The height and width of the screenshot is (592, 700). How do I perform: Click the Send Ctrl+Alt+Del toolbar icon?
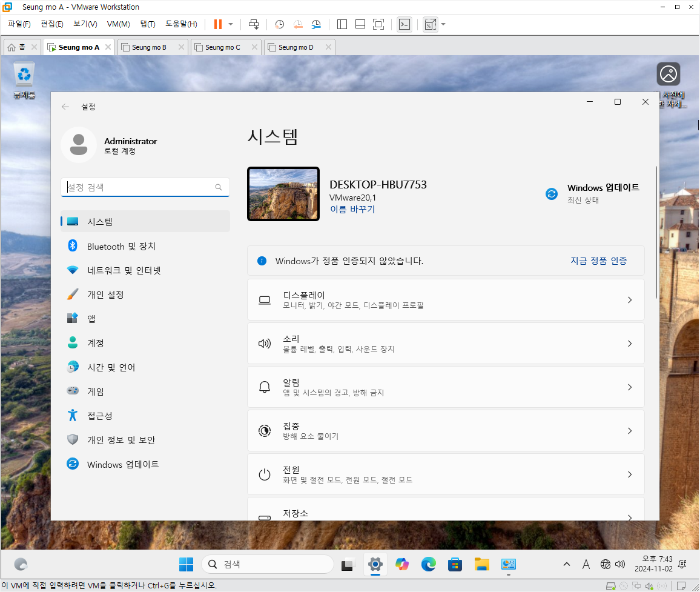point(254,24)
